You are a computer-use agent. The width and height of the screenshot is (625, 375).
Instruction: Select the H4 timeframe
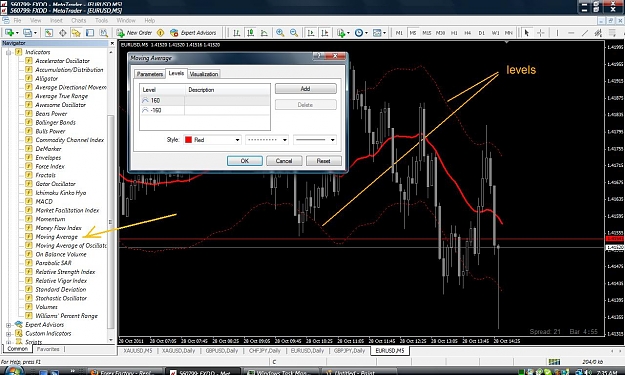tap(468, 33)
